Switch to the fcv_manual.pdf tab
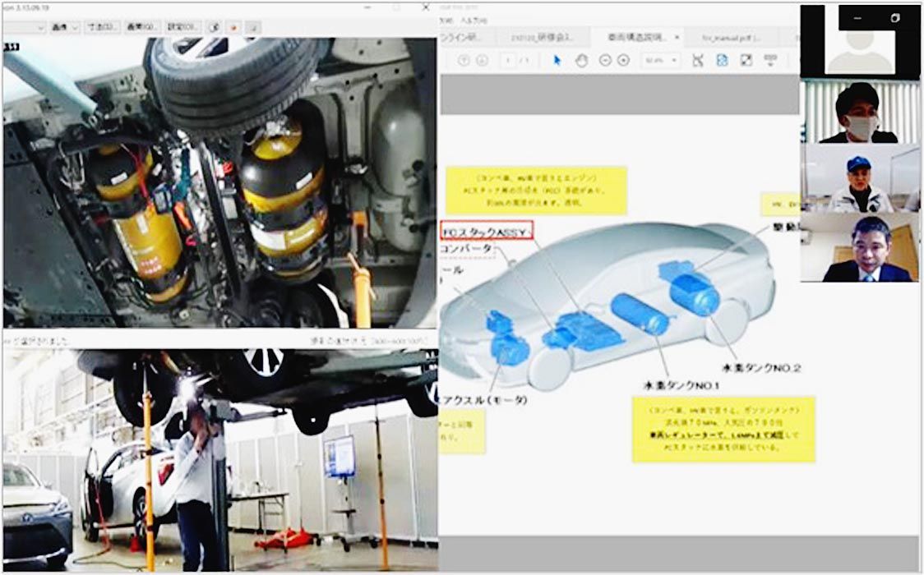The width and height of the screenshot is (924, 575). point(730,37)
